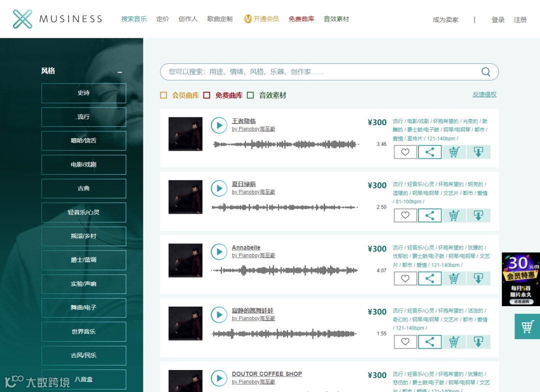Collapse the 风格 filter section
540x392 pixels.
[120, 72]
